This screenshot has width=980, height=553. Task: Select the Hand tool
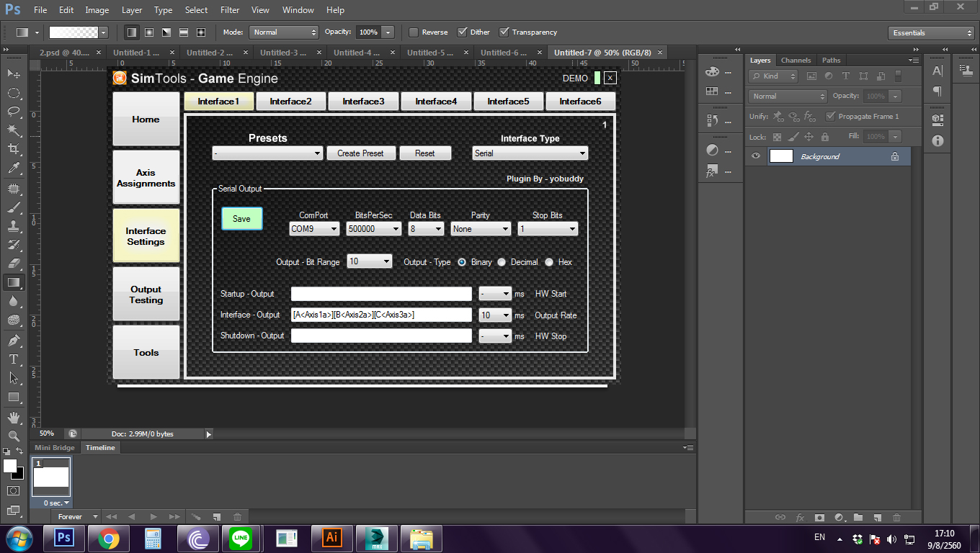coord(14,417)
